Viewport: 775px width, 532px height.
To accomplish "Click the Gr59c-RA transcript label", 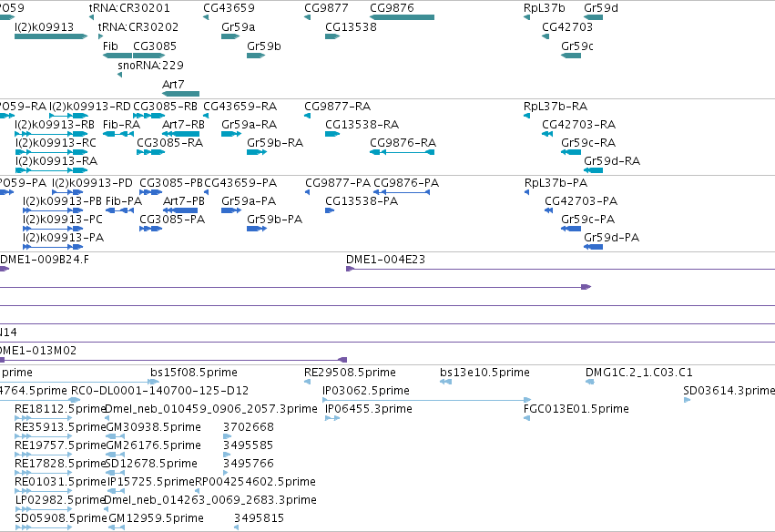I will point(588,143).
